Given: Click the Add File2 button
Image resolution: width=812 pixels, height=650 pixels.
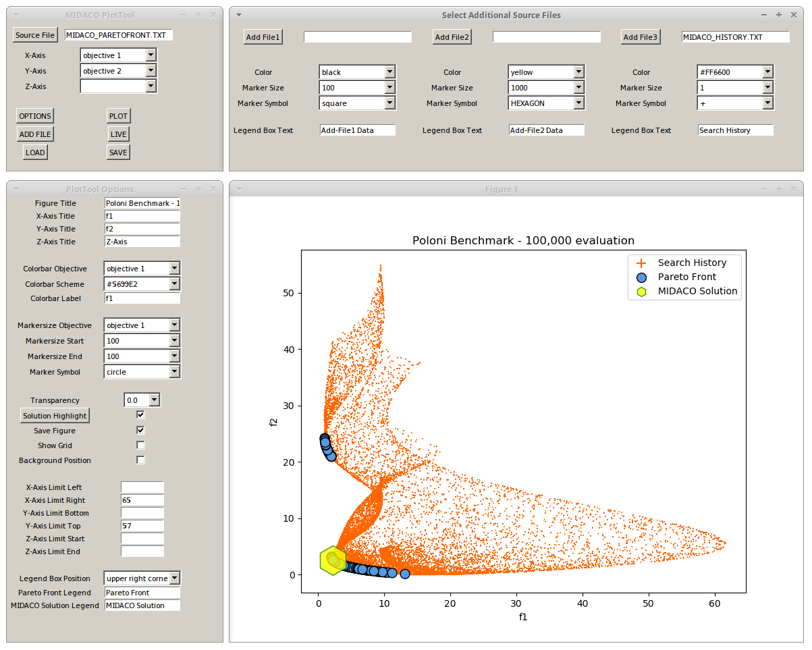Looking at the screenshot, I should [x=452, y=37].
